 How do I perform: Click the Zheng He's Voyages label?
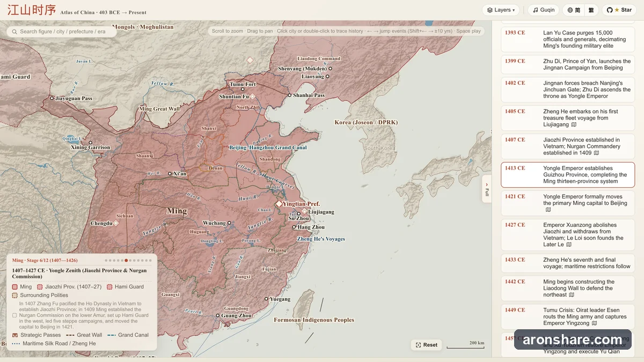point(321,239)
